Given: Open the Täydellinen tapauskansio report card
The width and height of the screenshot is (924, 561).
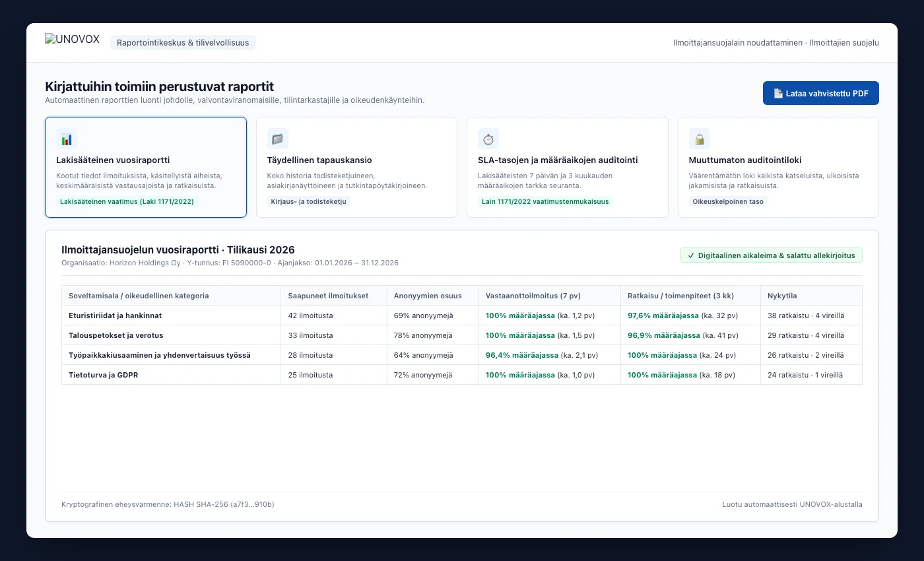Looking at the screenshot, I should click(356, 168).
